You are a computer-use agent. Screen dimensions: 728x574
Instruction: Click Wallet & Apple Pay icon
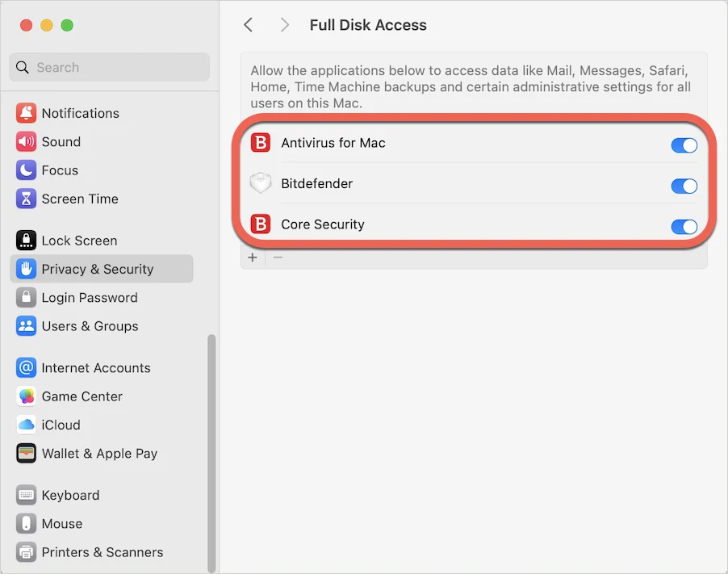(26, 453)
